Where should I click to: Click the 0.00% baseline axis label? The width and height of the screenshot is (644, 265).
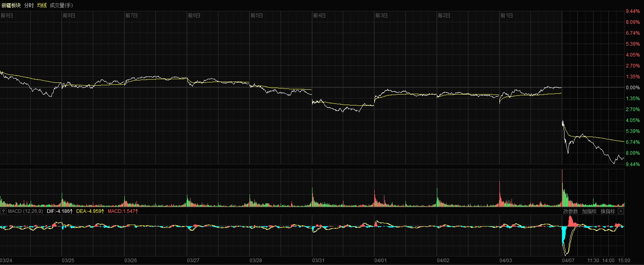(x=633, y=88)
